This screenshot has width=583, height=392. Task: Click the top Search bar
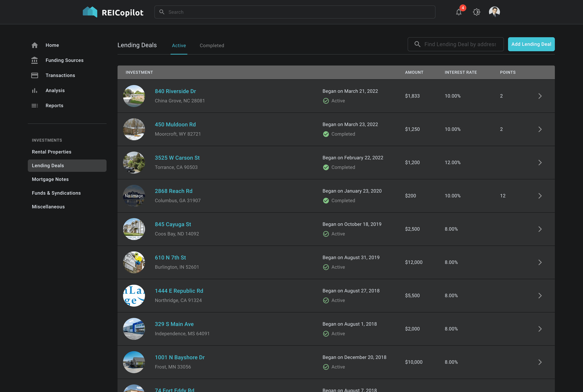295,12
